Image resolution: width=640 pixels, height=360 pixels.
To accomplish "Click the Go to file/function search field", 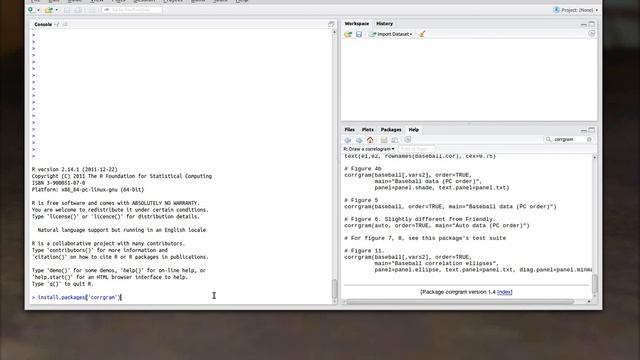I will pos(131,10).
